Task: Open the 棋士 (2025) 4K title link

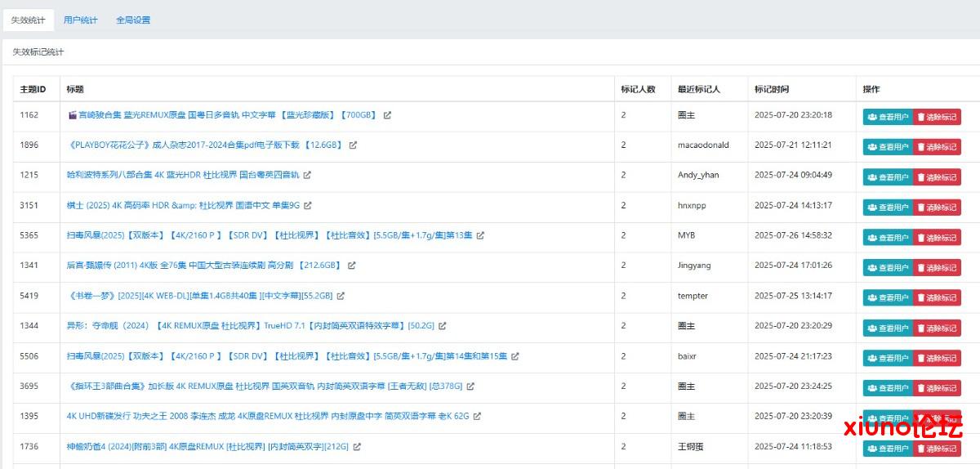Action: [184, 206]
